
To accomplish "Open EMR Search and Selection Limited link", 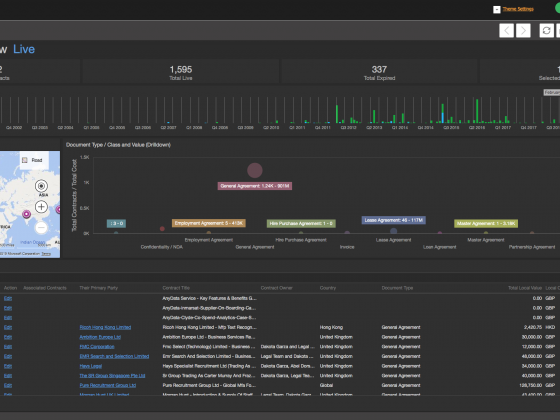I will 114,356.
